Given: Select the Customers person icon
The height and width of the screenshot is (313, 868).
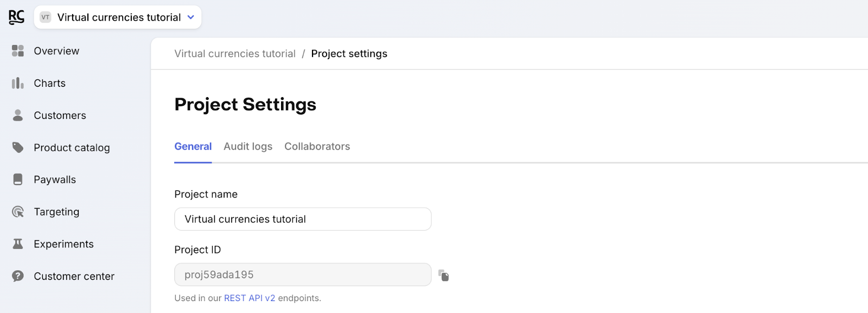Looking at the screenshot, I should pyautogui.click(x=18, y=115).
